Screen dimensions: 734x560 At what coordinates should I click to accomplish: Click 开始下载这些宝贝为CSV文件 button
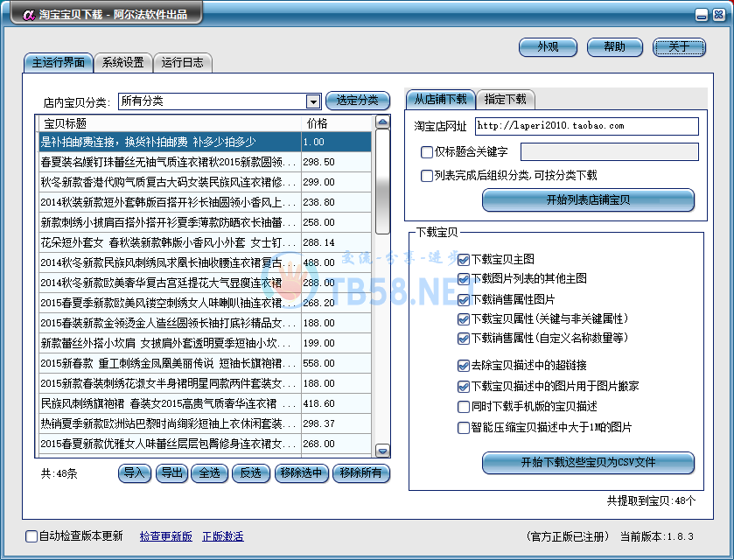(588, 463)
